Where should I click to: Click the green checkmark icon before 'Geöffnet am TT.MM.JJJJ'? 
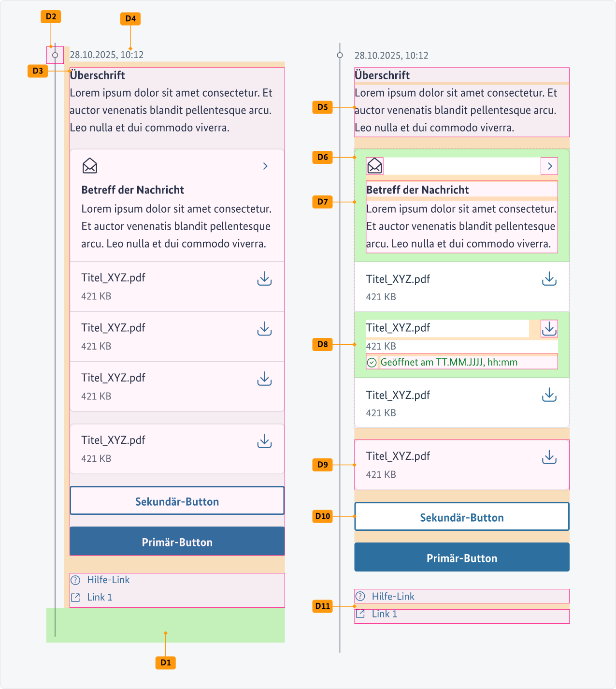[x=371, y=362]
